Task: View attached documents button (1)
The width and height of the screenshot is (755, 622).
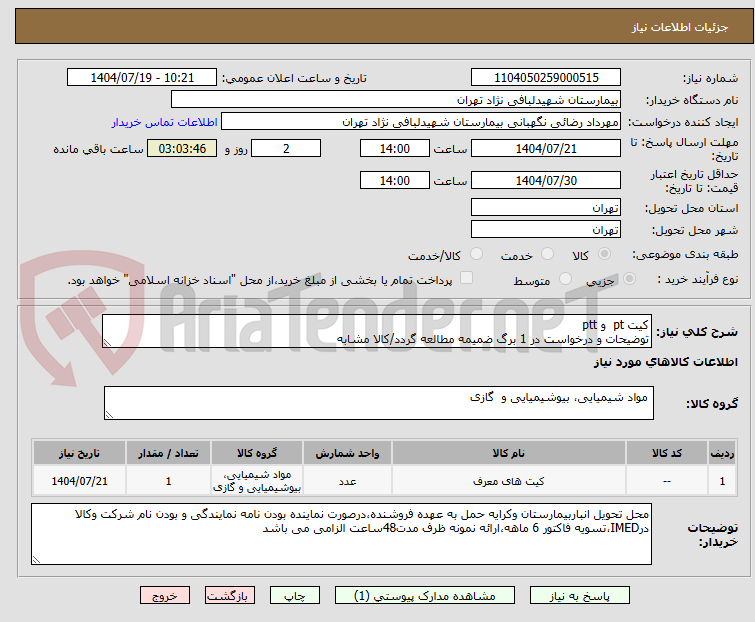Action: click(x=425, y=596)
